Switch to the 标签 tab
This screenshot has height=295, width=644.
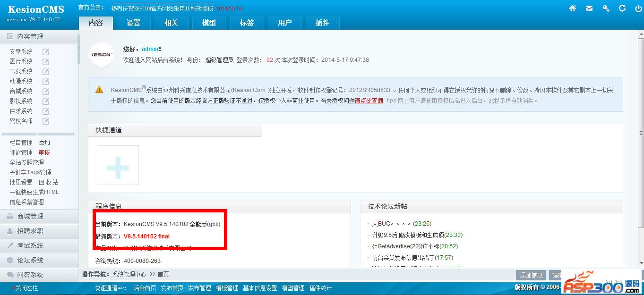point(247,23)
